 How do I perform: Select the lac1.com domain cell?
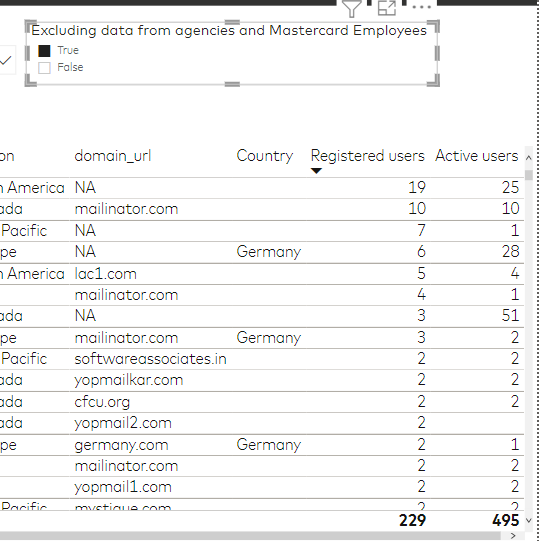pyautogui.click(x=105, y=274)
